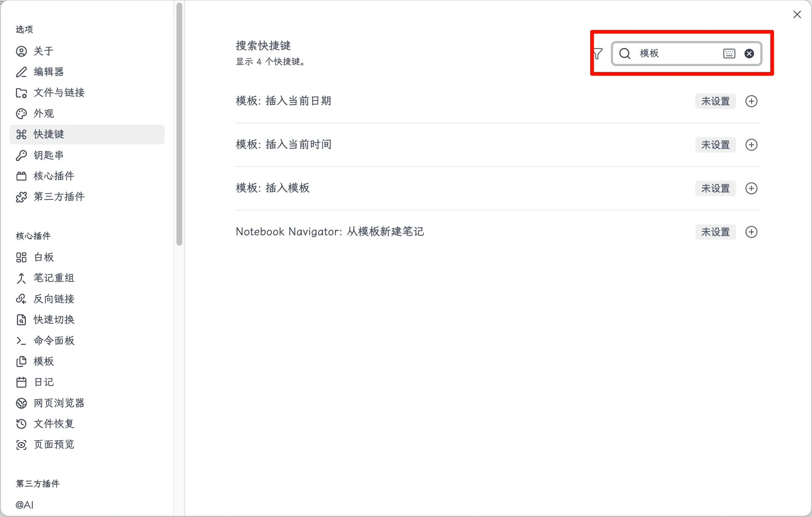Screen dimensions: 812x517
Task: Open the 命令面板 plugin settings
Action: (54, 340)
